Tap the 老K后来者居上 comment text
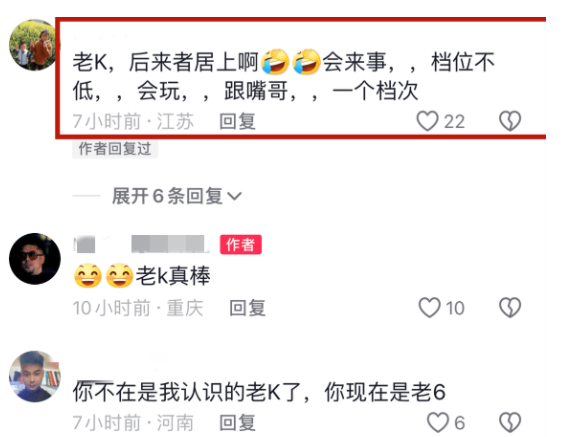This screenshot has height=437, width=588. (x=284, y=76)
